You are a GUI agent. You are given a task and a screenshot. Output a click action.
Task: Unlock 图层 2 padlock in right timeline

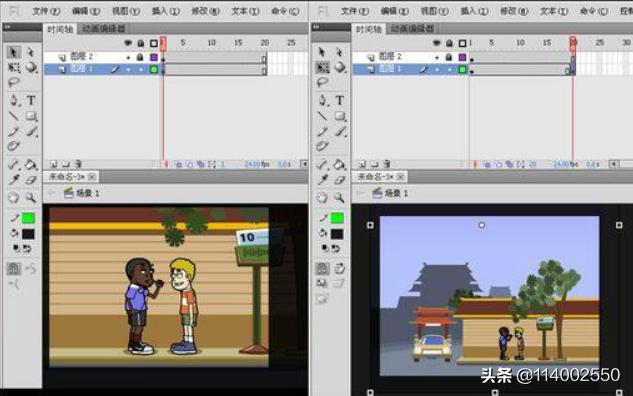click(x=449, y=57)
